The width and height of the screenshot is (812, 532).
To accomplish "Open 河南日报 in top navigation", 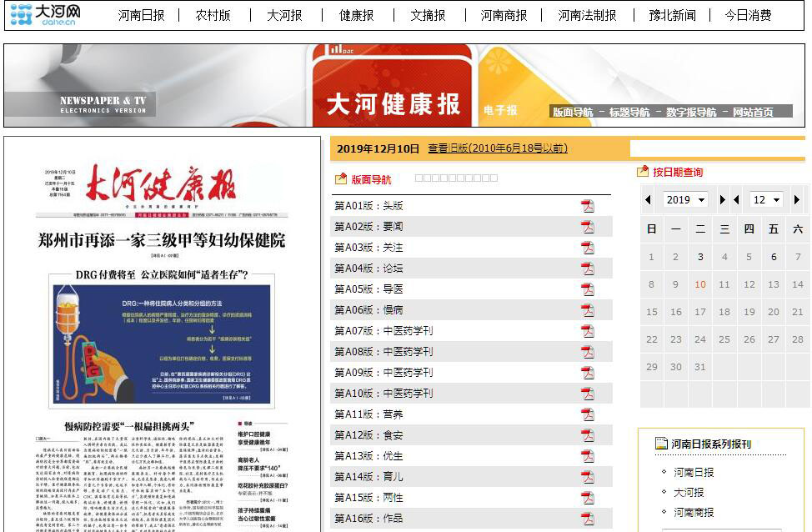I will pos(141,15).
